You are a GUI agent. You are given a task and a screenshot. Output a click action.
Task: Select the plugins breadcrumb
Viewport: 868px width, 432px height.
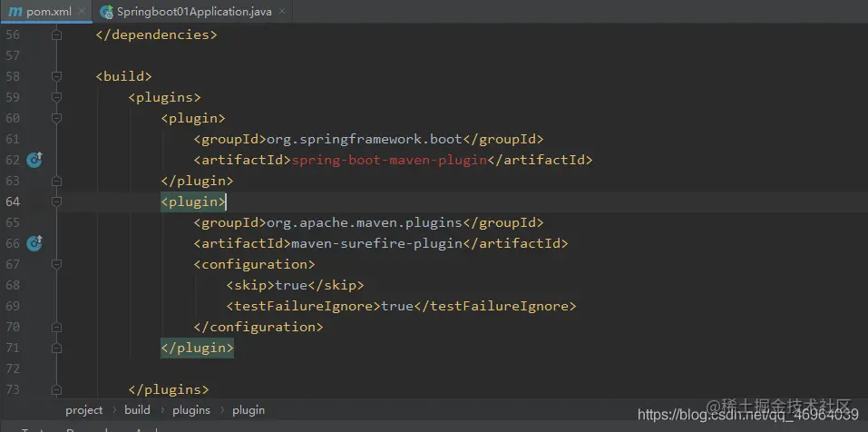191,410
